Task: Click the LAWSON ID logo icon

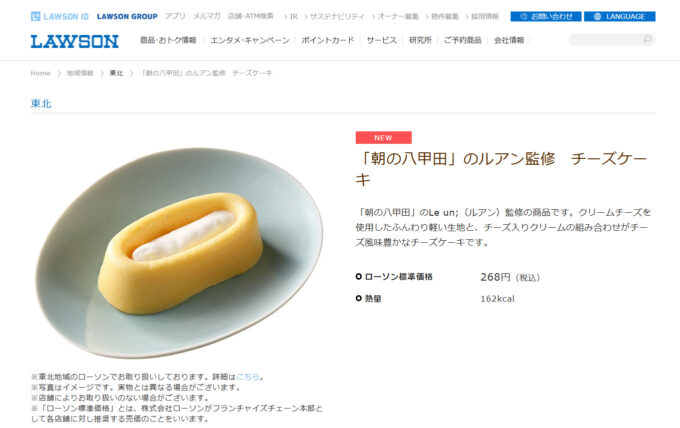Action: (x=36, y=16)
